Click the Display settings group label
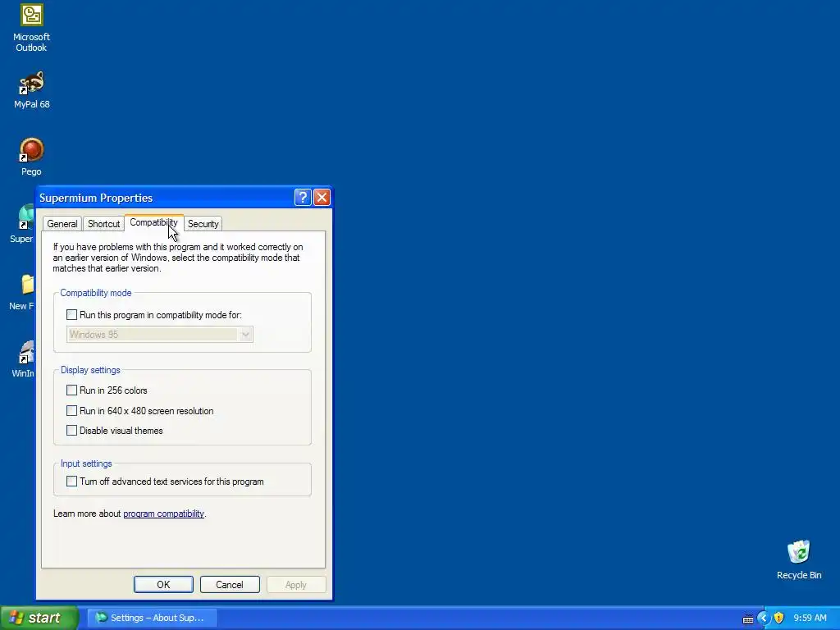 click(x=90, y=370)
